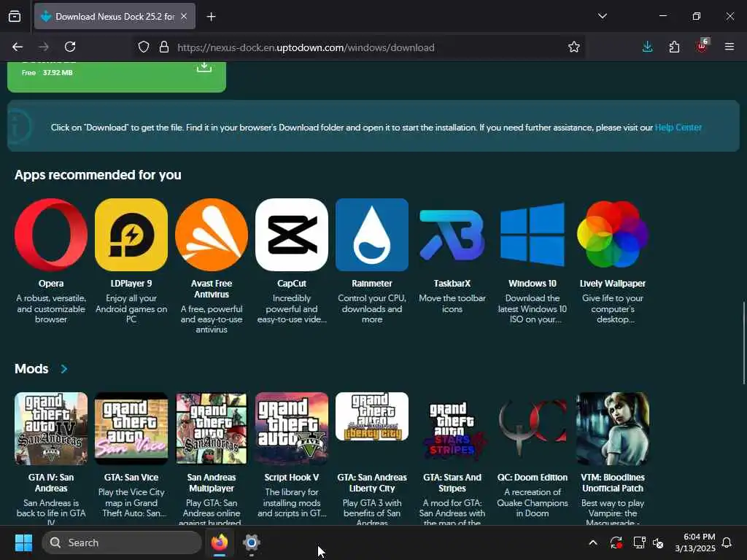Bookmark this page with the star icon
The width and height of the screenshot is (747, 560).
point(573,47)
